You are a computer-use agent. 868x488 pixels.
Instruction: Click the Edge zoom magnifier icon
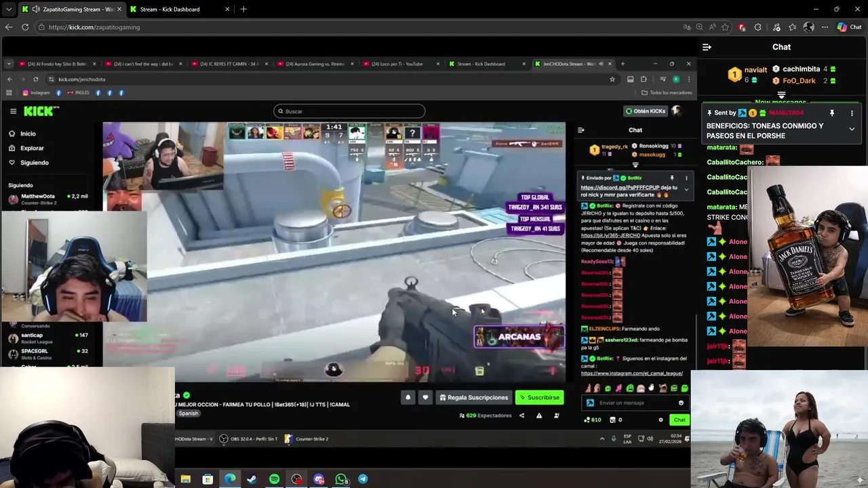tap(699, 27)
